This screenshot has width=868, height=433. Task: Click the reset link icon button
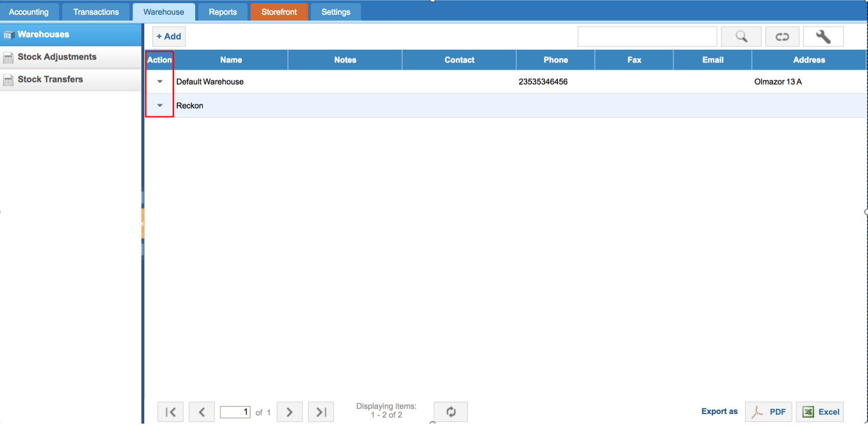tap(782, 37)
